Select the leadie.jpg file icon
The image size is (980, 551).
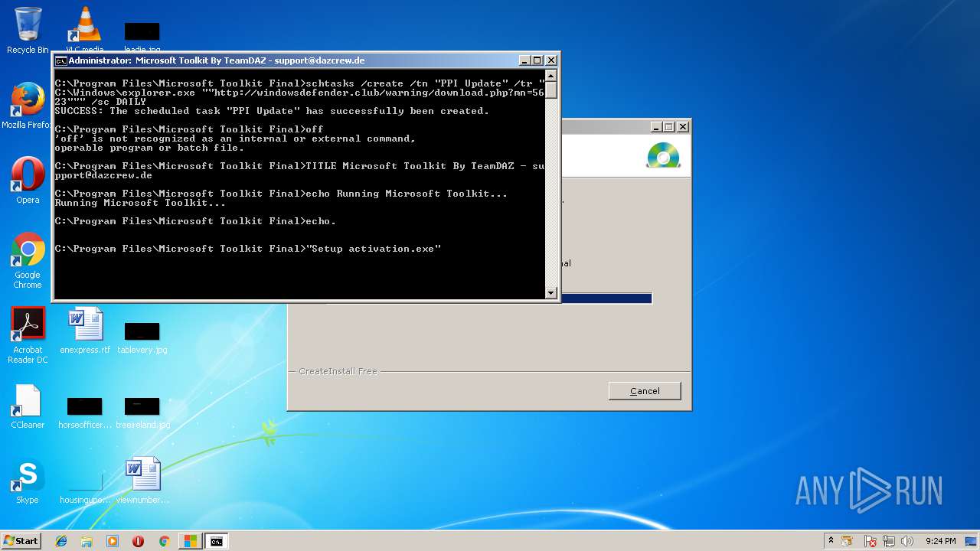[x=142, y=37]
